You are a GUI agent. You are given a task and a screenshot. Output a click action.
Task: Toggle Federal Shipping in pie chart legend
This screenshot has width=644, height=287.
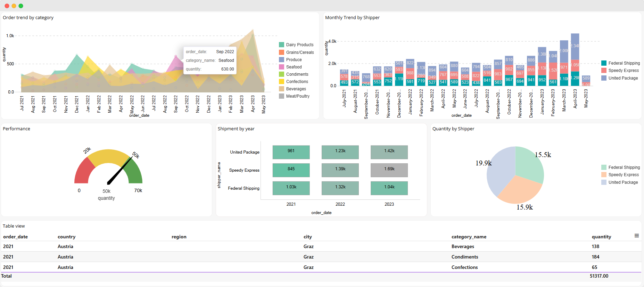point(621,167)
